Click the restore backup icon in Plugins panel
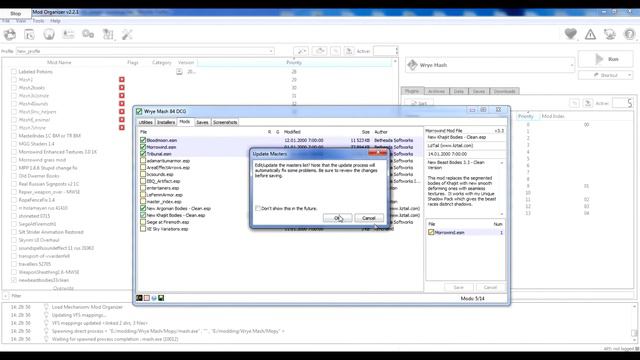This screenshot has height=360, width=640. click(575, 103)
